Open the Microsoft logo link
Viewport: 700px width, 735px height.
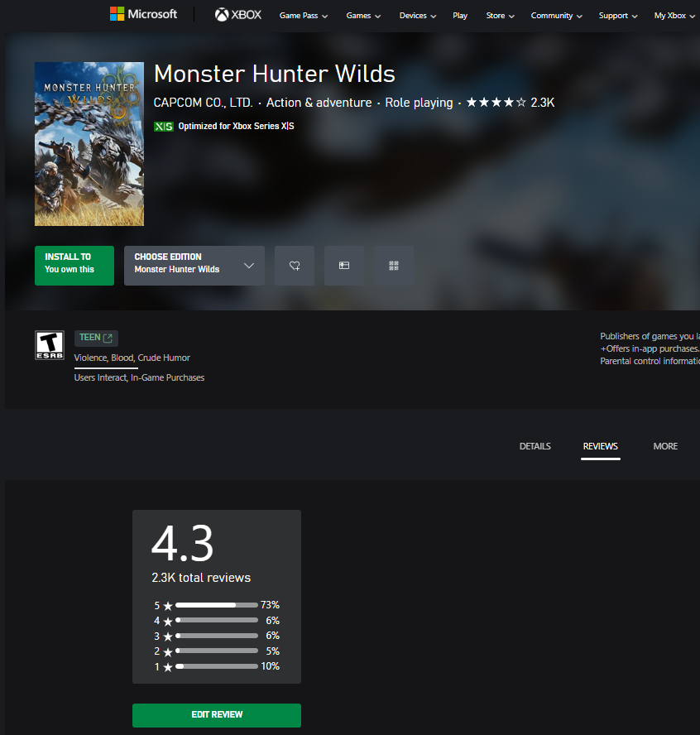(x=143, y=14)
